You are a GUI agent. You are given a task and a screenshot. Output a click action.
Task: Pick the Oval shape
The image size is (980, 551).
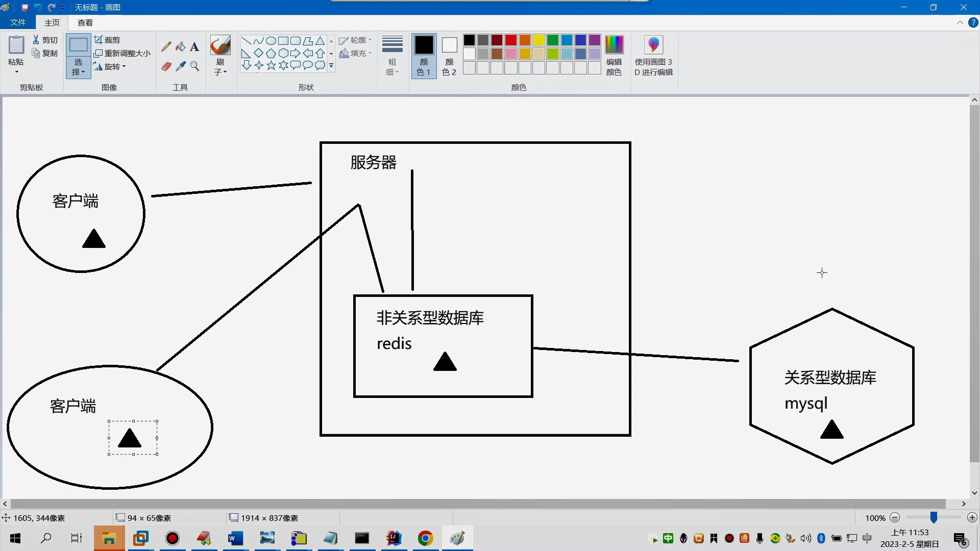click(271, 41)
